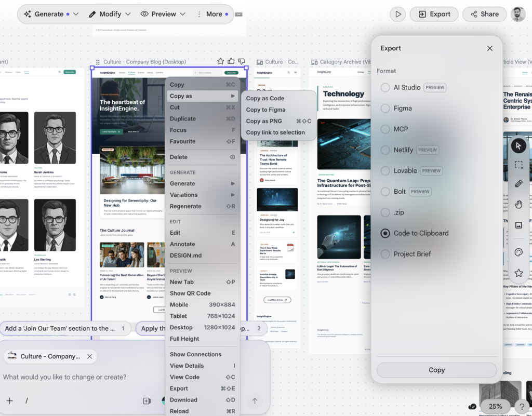Choose the .zip export format

point(385,212)
